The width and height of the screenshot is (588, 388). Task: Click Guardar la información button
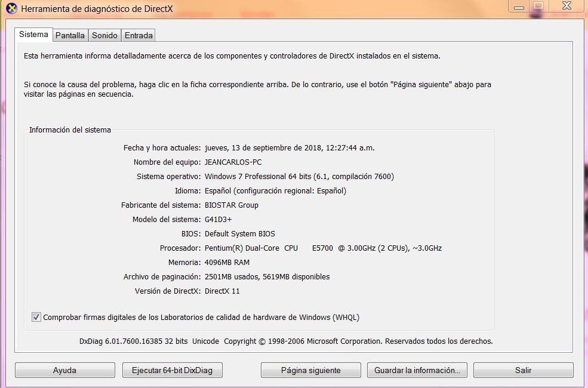(x=417, y=370)
